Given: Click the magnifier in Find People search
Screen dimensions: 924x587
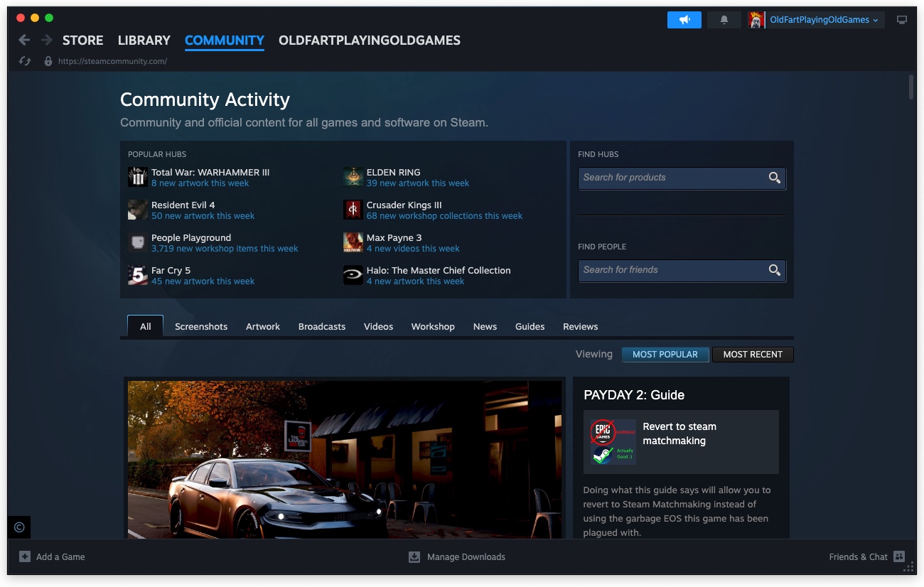Looking at the screenshot, I should click(774, 271).
